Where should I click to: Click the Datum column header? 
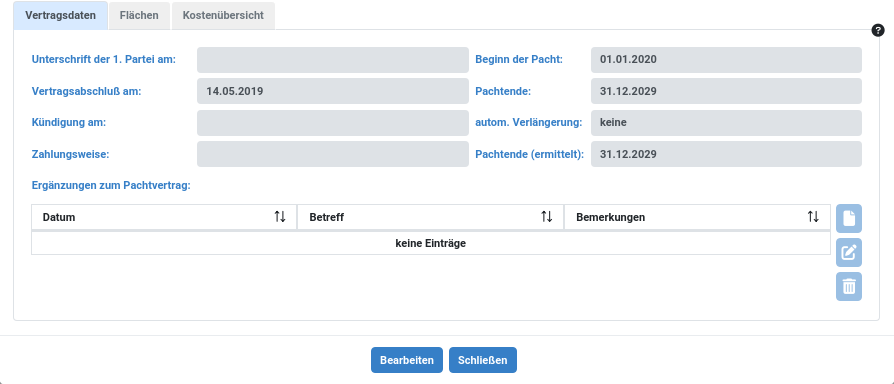point(164,217)
